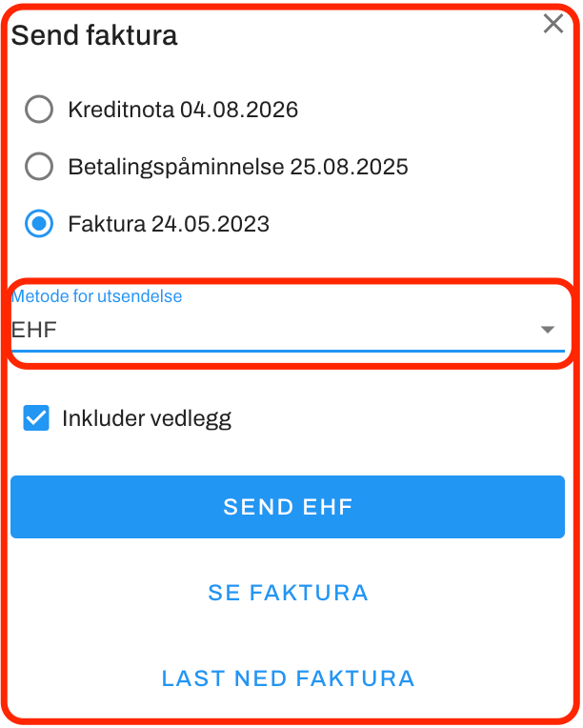This screenshot has height=728, width=583.
Task: Close the Send faktura dialog with X
Action: click(x=553, y=24)
